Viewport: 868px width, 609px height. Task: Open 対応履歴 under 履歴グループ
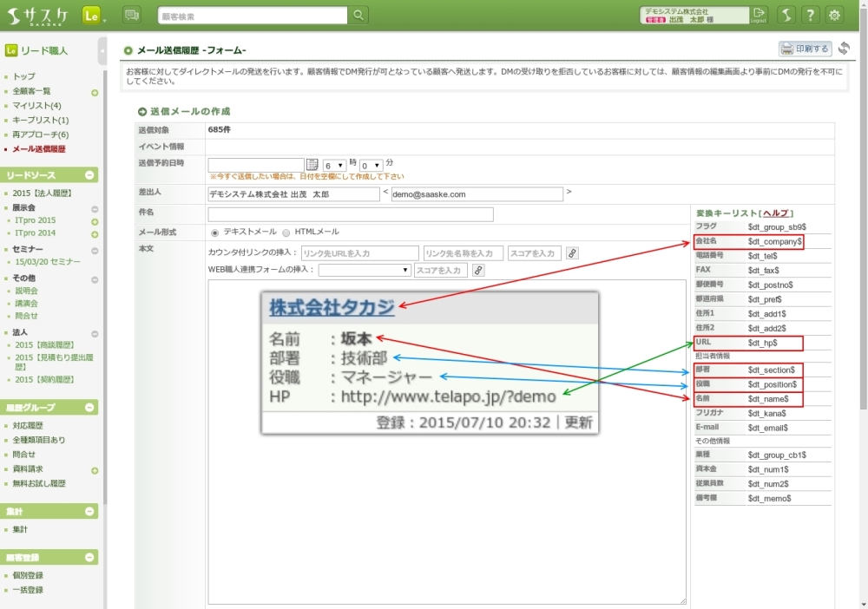pyautogui.click(x=28, y=425)
